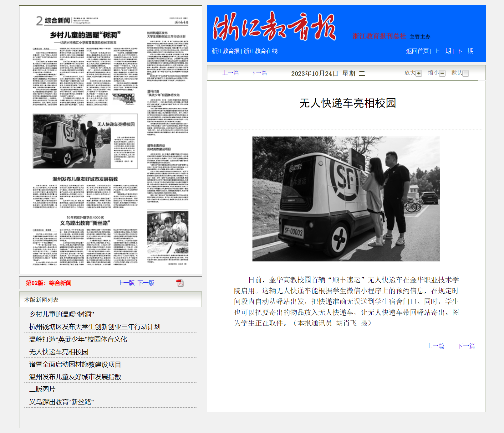Click the zoom-in plus icon
504x433 pixels.
pos(419,73)
